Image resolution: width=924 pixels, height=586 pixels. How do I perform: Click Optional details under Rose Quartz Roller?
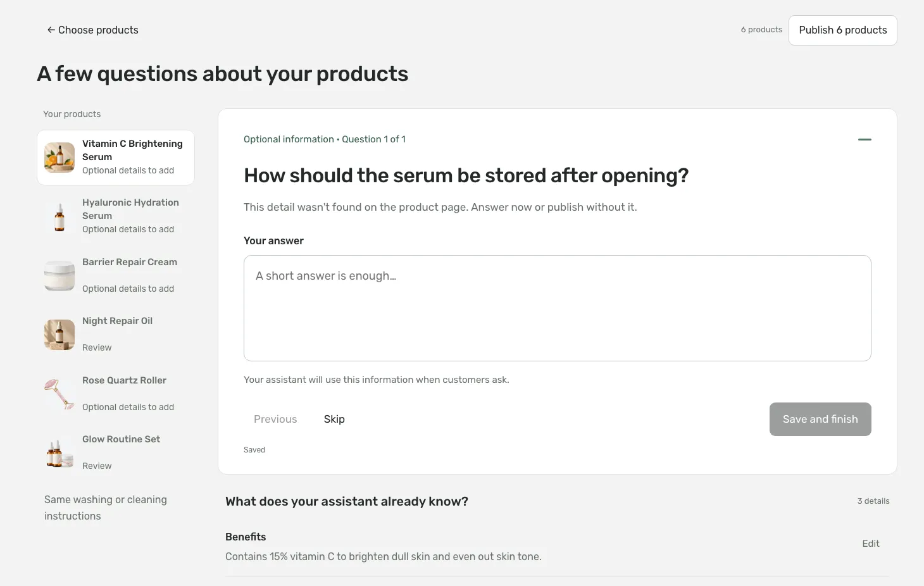tap(128, 407)
